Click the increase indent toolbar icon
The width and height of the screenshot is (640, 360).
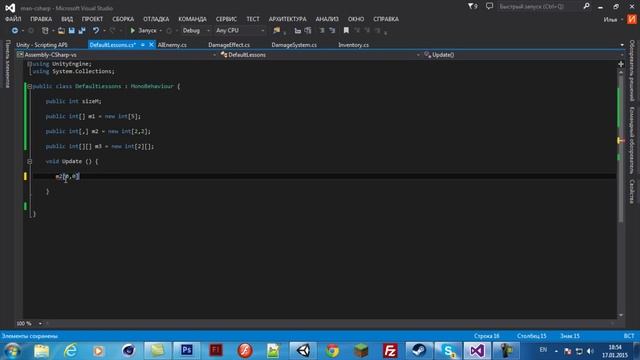point(308,31)
